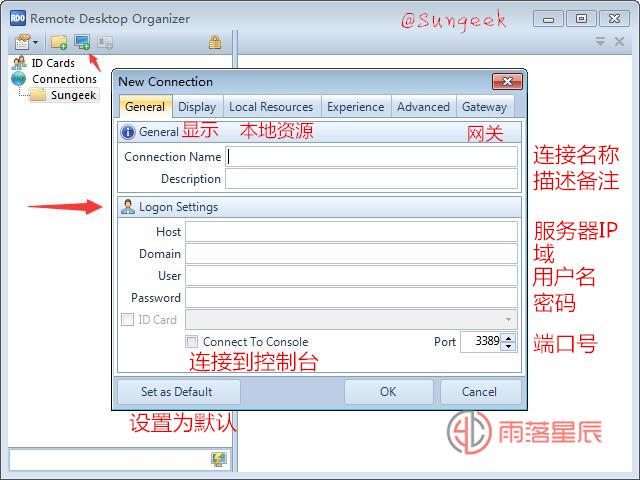Image resolution: width=640 pixels, height=480 pixels.
Task: Click the General section info icon
Action: (x=128, y=132)
